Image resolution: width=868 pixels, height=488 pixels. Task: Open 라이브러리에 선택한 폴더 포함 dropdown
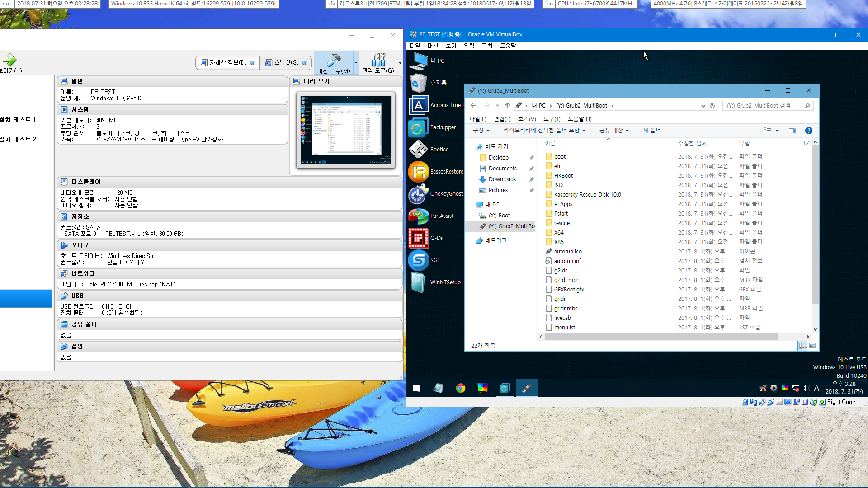point(544,131)
